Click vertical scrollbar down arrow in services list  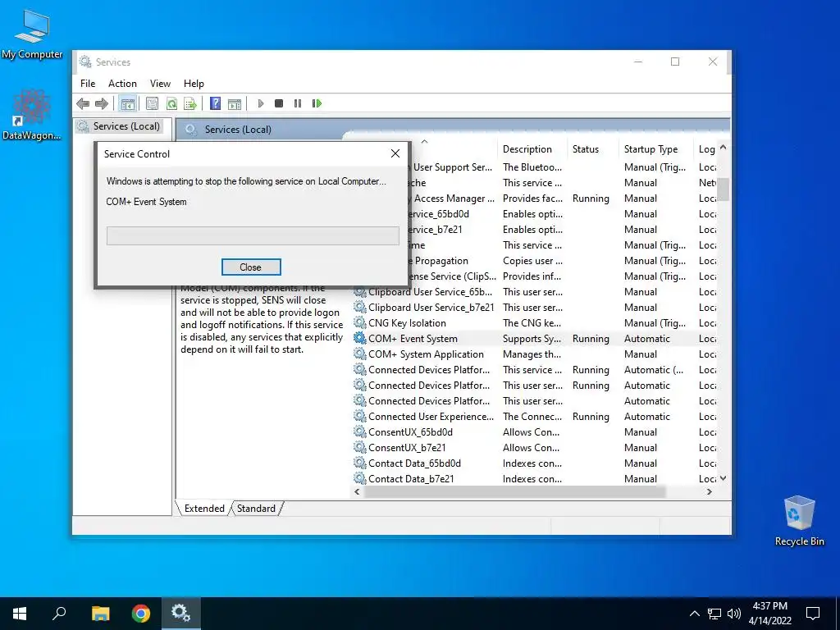pyautogui.click(x=724, y=478)
